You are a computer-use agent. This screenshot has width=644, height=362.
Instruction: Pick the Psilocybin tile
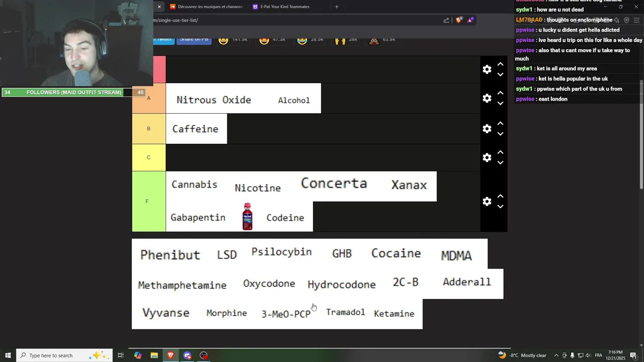[x=281, y=253]
